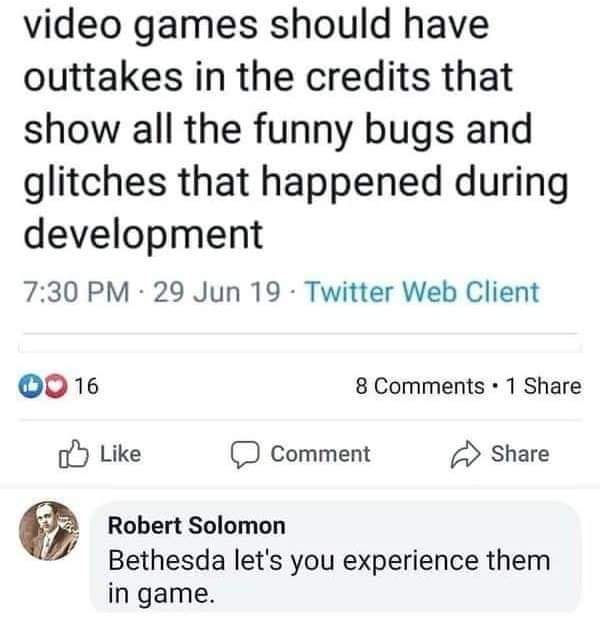
Task: Open the Twitter Web Client link
Action: 422,292
